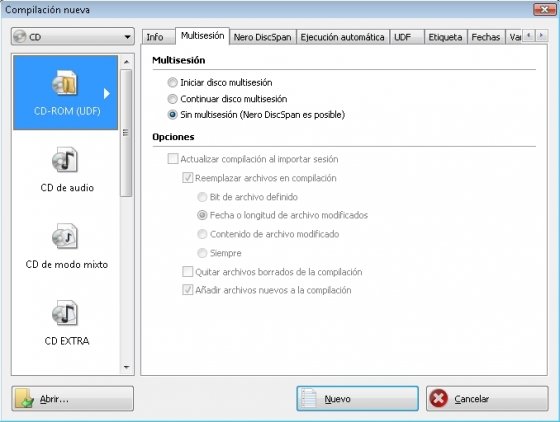Click the Abrir... button
560x422 pixels.
(x=73, y=398)
